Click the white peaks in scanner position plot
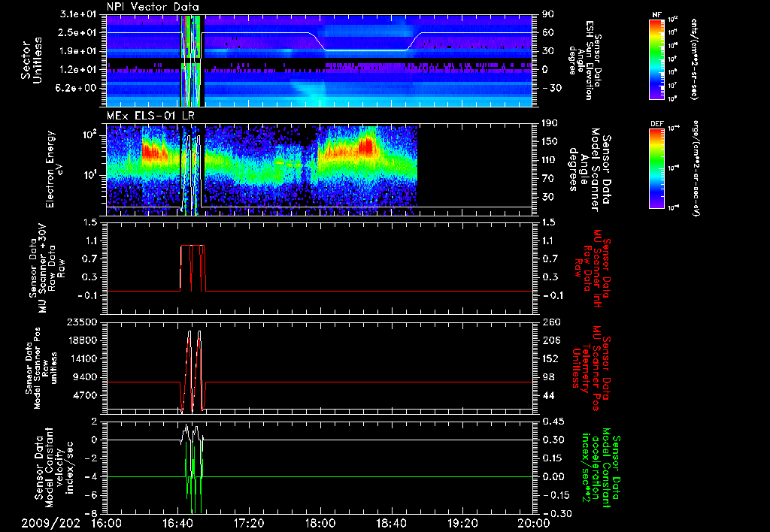This screenshot has height=532, width=770. tap(194, 370)
